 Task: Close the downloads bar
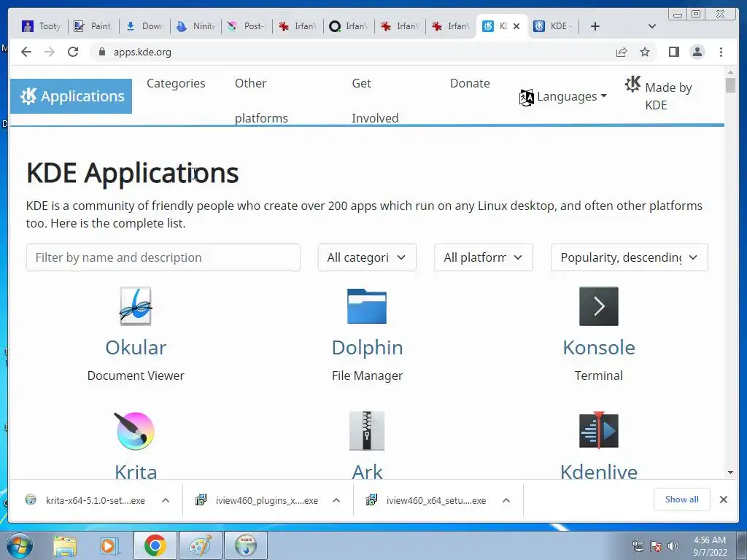pos(724,499)
